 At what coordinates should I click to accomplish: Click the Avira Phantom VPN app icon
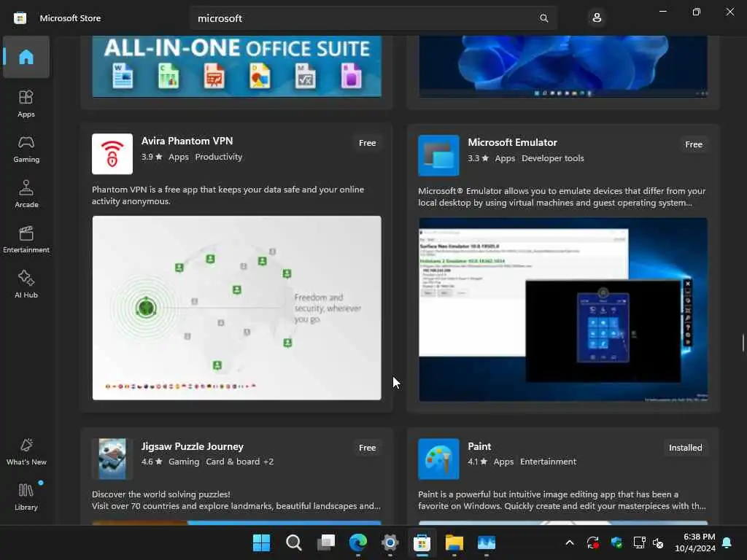[x=112, y=154]
